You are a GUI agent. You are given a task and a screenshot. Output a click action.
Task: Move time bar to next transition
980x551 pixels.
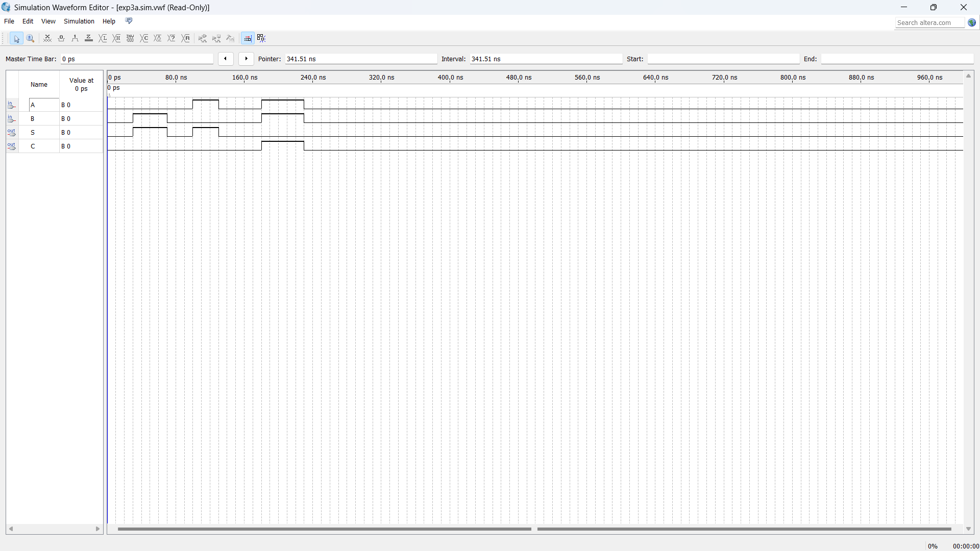pos(246,59)
